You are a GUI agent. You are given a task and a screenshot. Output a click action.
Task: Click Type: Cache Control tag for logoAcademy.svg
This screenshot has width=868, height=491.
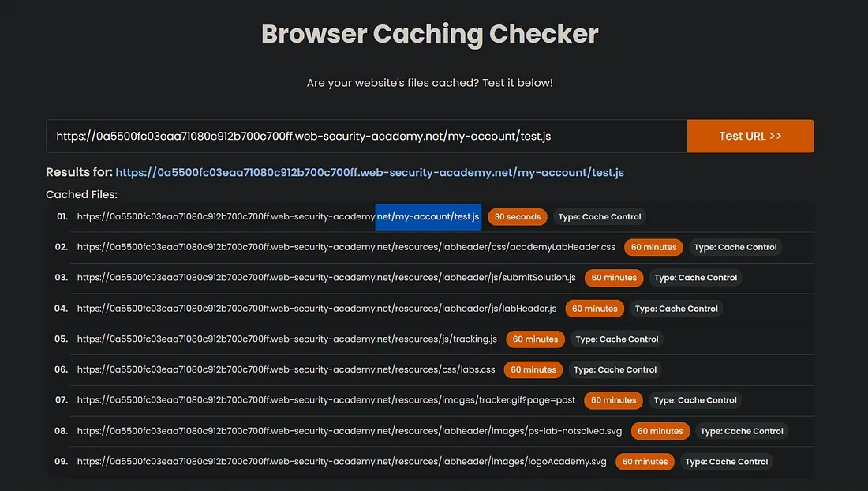coord(726,461)
